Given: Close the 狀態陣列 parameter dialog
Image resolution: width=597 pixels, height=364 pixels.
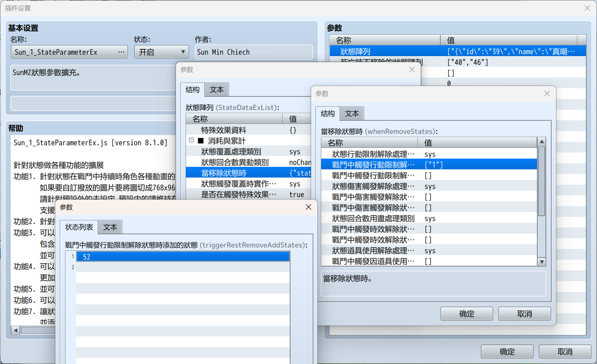Looking at the screenshot, I should coord(412,70).
